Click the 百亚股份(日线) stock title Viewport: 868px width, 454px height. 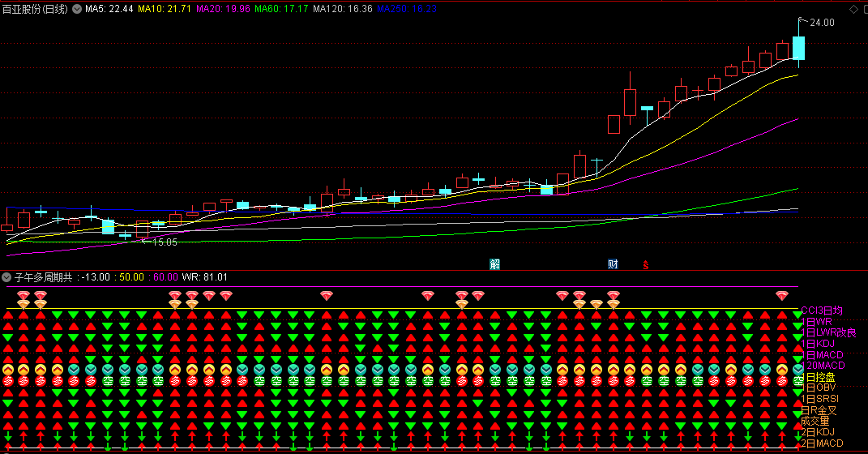[x=35, y=9]
